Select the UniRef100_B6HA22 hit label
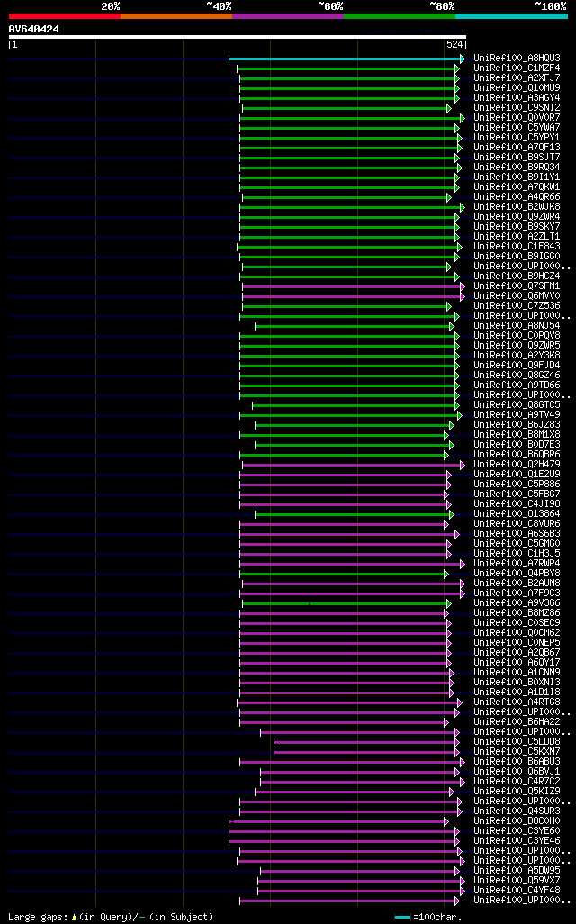This screenshot has height=924, width=576. 517,722
